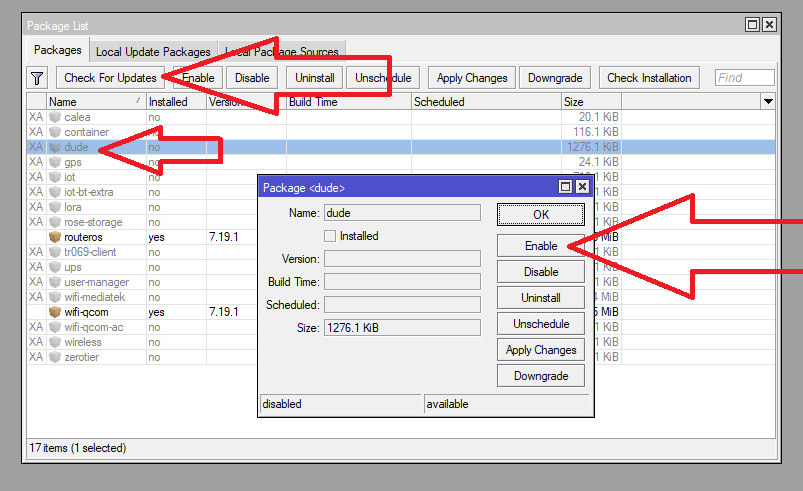The height and width of the screenshot is (491, 803).
Task: Click the ups package icon
Action: 55,267
